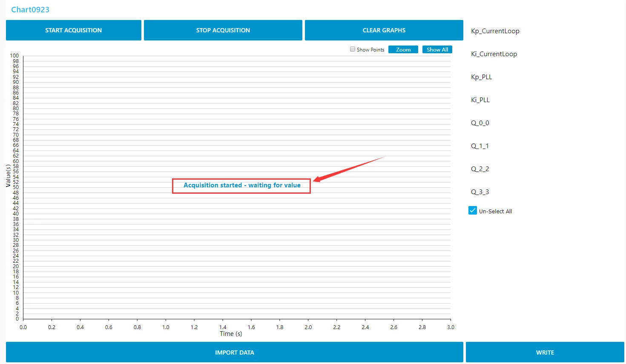Select the Kp_CurrentLoop variable
626x364 pixels.
coord(495,31)
